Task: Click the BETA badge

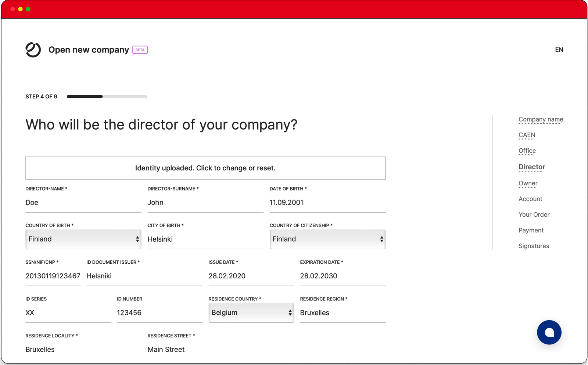Action: tap(140, 50)
